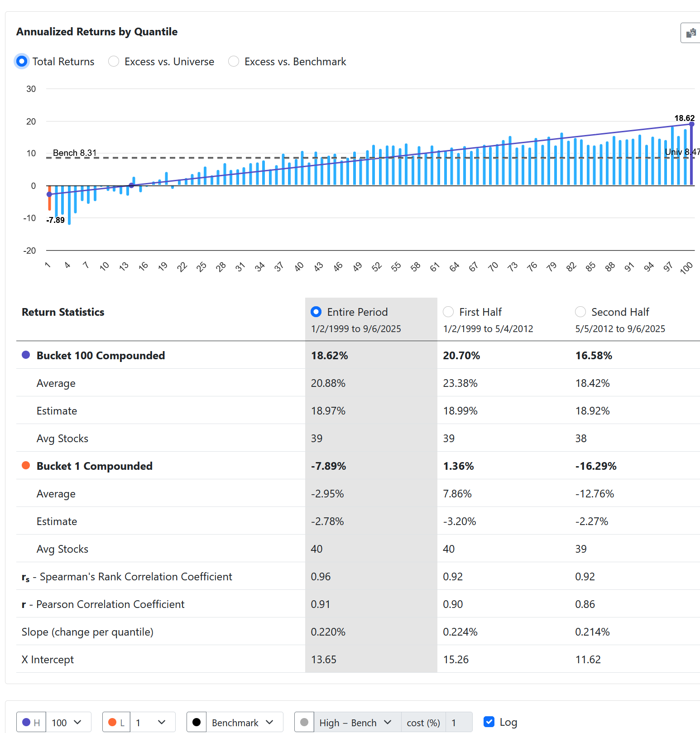Click the orange L color button
This screenshot has width=700, height=733.
click(116, 722)
